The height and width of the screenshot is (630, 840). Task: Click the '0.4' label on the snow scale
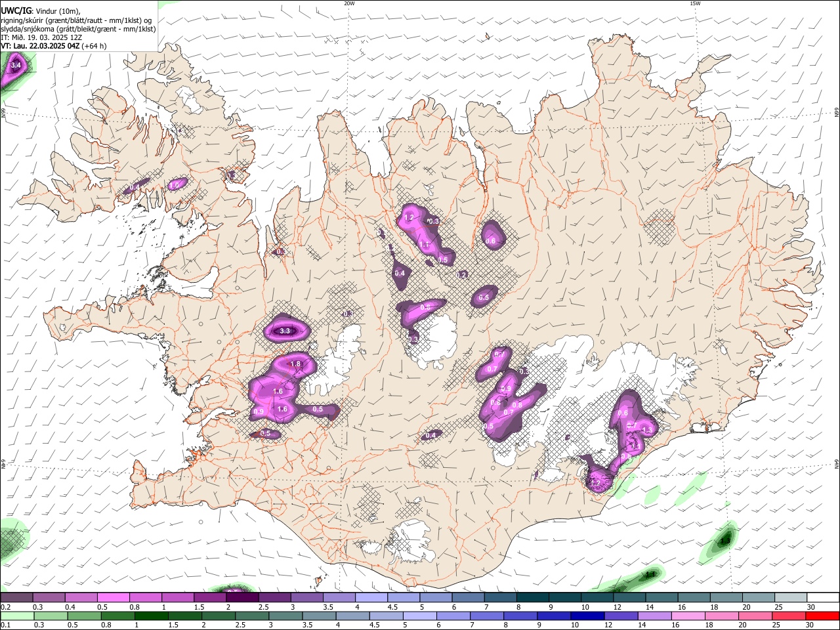tap(70, 607)
